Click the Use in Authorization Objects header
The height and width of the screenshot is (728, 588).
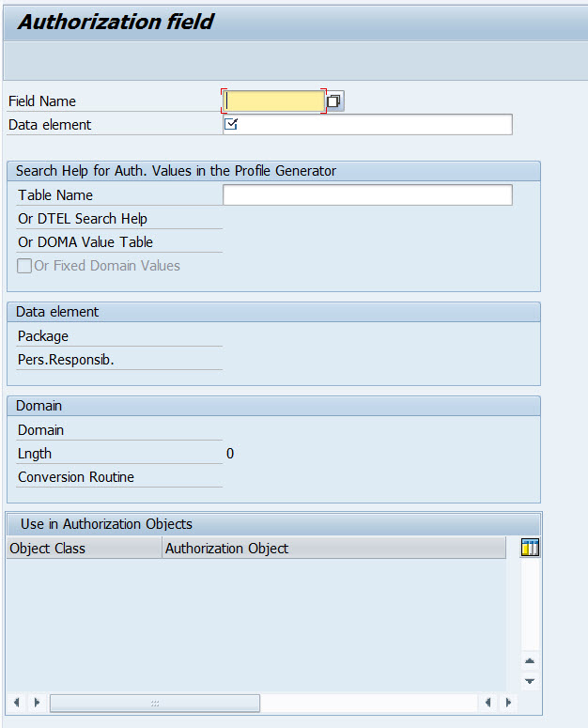(106, 524)
